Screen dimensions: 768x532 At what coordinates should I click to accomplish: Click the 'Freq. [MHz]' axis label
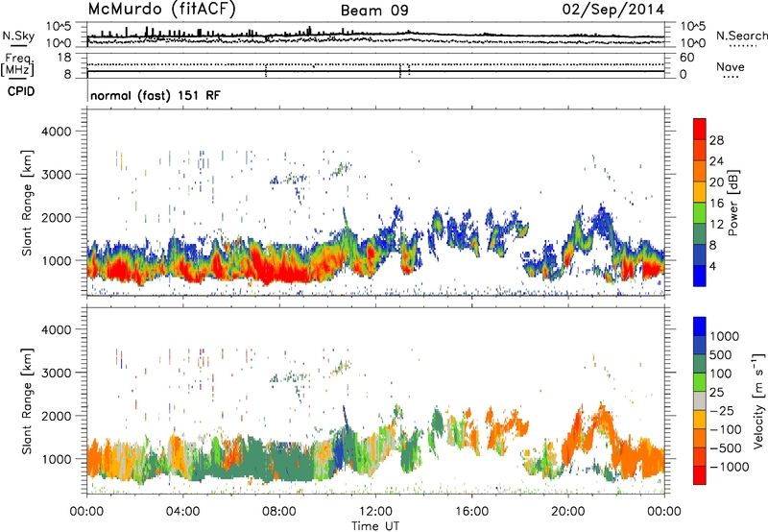click(x=17, y=65)
